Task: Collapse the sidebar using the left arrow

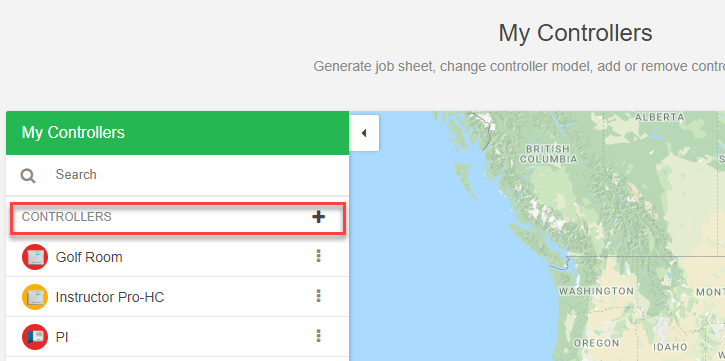Action: (x=364, y=133)
